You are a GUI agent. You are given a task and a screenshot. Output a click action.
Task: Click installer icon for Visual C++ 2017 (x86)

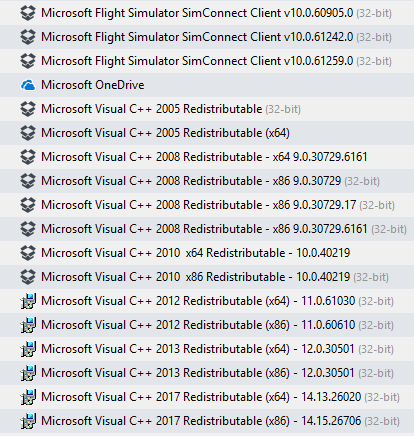coord(28,421)
